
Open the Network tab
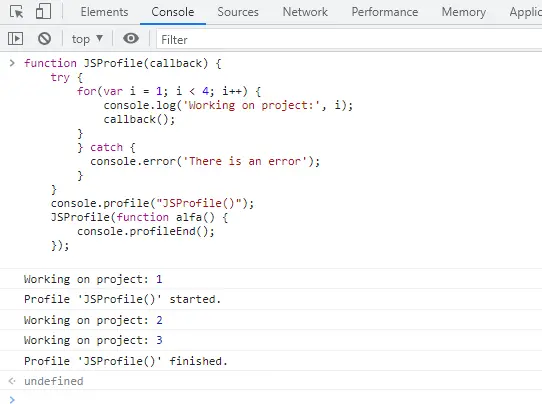click(x=305, y=12)
